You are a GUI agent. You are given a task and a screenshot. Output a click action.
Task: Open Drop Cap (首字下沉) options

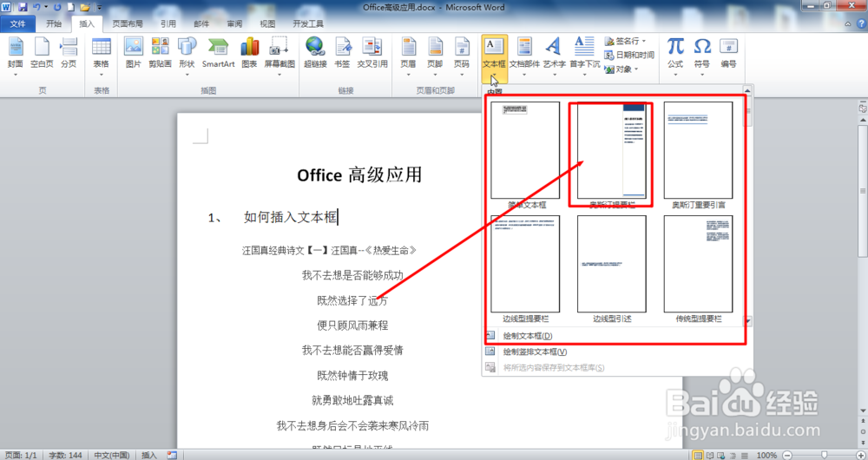pyautogui.click(x=584, y=55)
